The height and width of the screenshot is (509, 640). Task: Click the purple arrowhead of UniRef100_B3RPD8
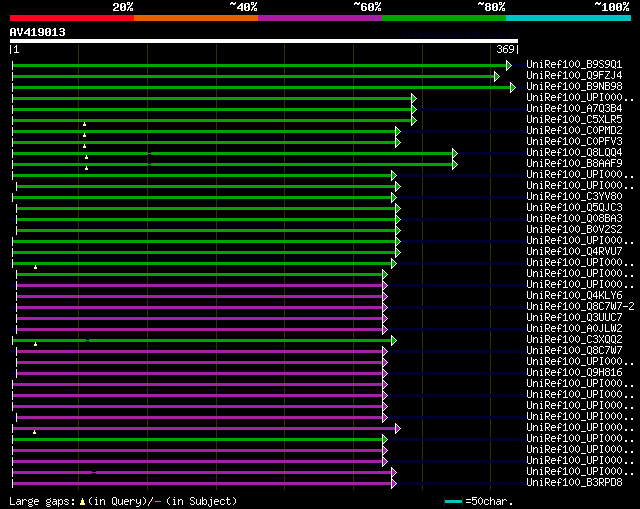(x=394, y=484)
